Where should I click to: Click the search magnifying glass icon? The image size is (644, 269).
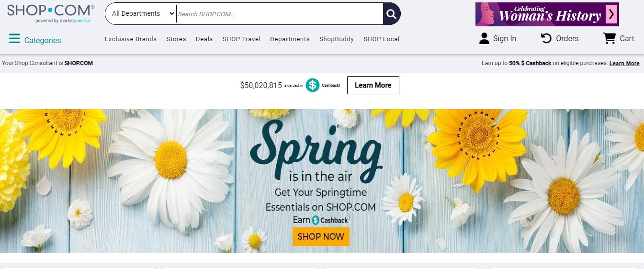click(392, 14)
